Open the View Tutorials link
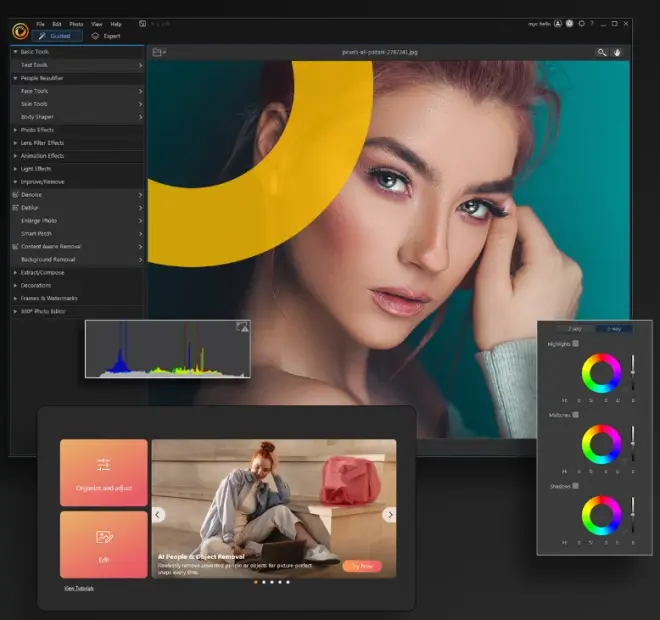660x620 pixels. pos(79,588)
